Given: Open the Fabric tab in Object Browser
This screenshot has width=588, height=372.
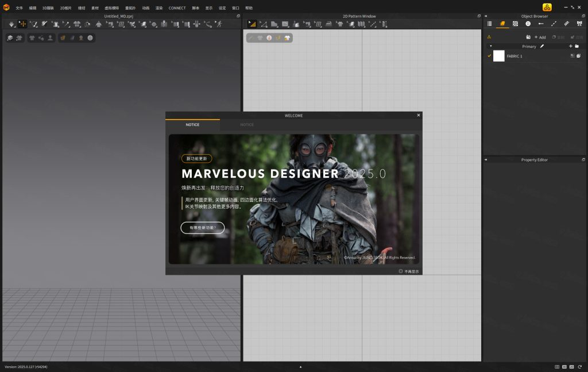Looking at the screenshot, I should [x=502, y=24].
